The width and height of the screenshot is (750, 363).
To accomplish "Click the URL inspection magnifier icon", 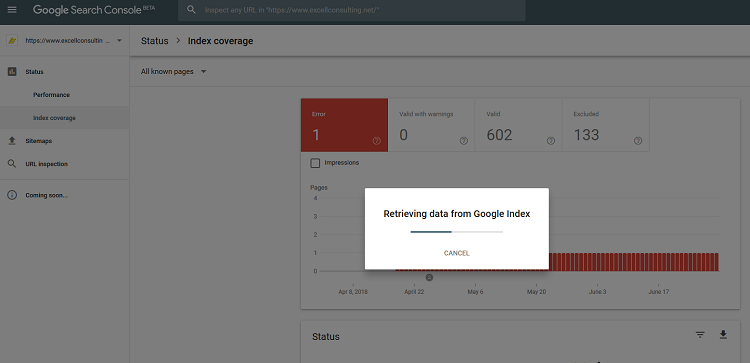I will [x=12, y=164].
